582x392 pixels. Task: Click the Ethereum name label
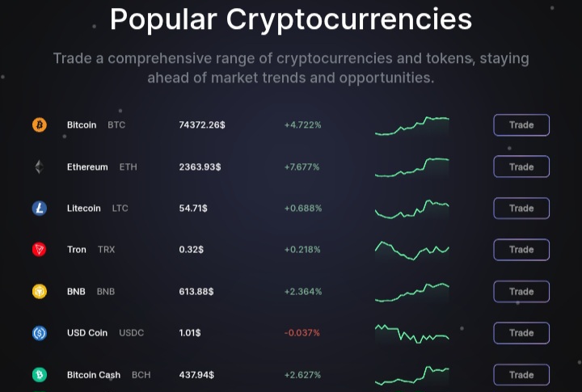point(87,167)
